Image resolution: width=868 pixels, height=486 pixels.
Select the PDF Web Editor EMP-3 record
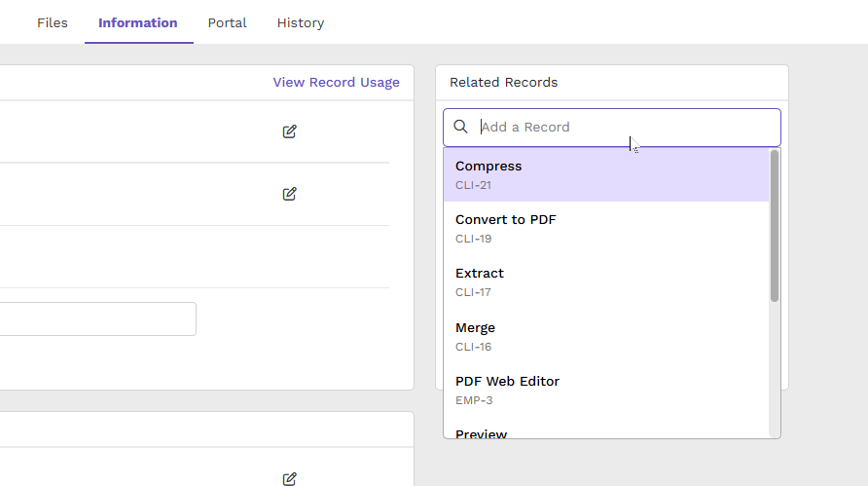[x=606, y=391]
